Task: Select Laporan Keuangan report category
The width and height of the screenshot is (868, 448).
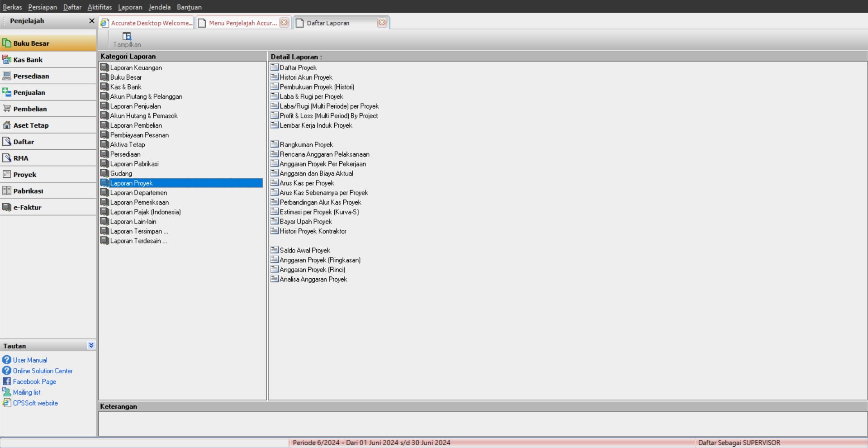Action: click(136, 68)
